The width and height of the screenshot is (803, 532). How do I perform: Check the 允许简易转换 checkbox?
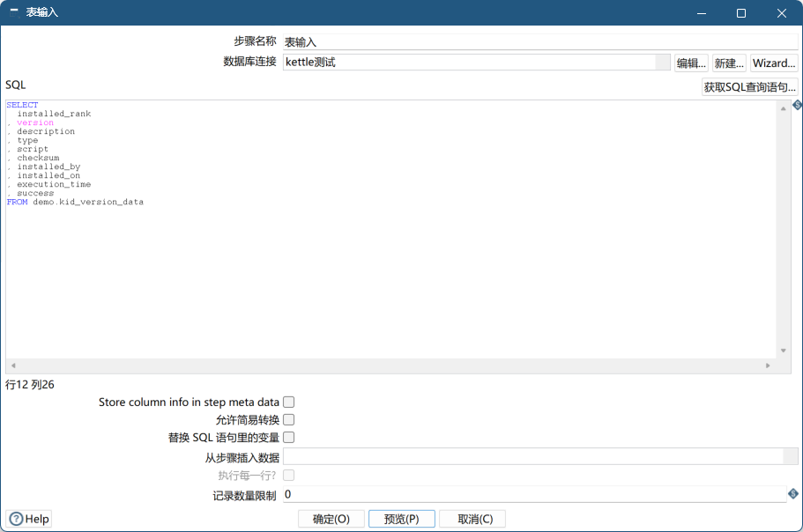click(288, 419)
